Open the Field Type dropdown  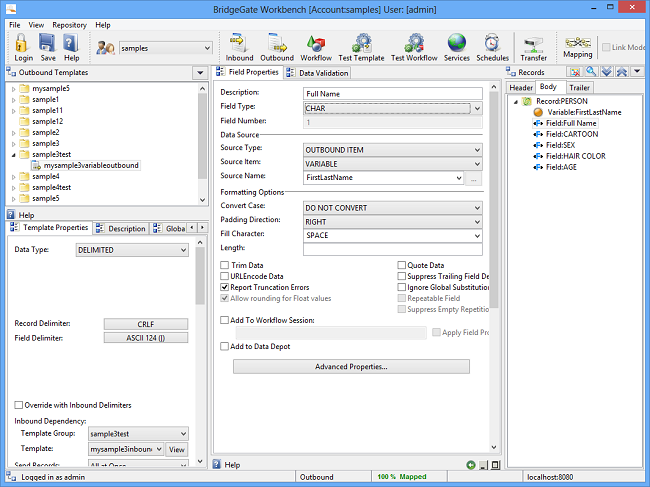tap(477, 109)
